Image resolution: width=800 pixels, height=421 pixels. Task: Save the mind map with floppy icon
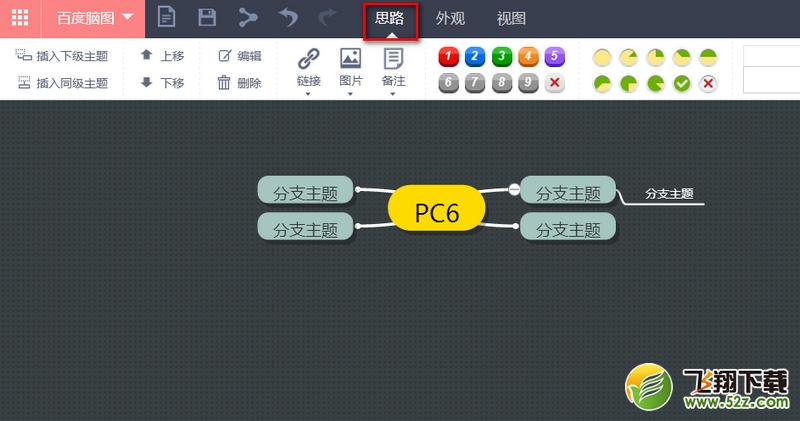[207, 17]
